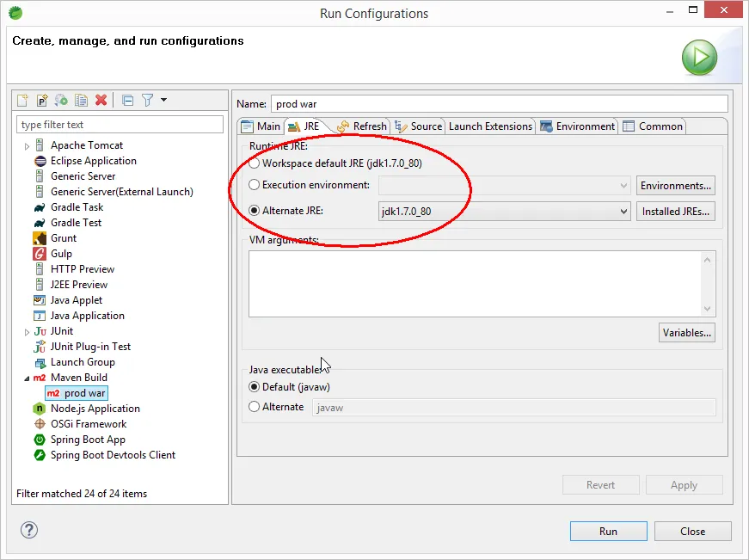Select Java Applet icon
Viewport: 749px width, 560px height.
40,300
